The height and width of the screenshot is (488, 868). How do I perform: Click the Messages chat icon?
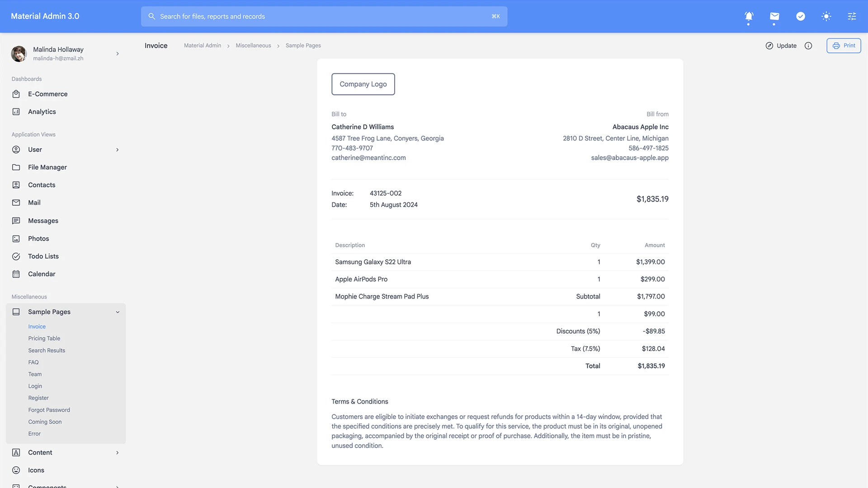16,221
